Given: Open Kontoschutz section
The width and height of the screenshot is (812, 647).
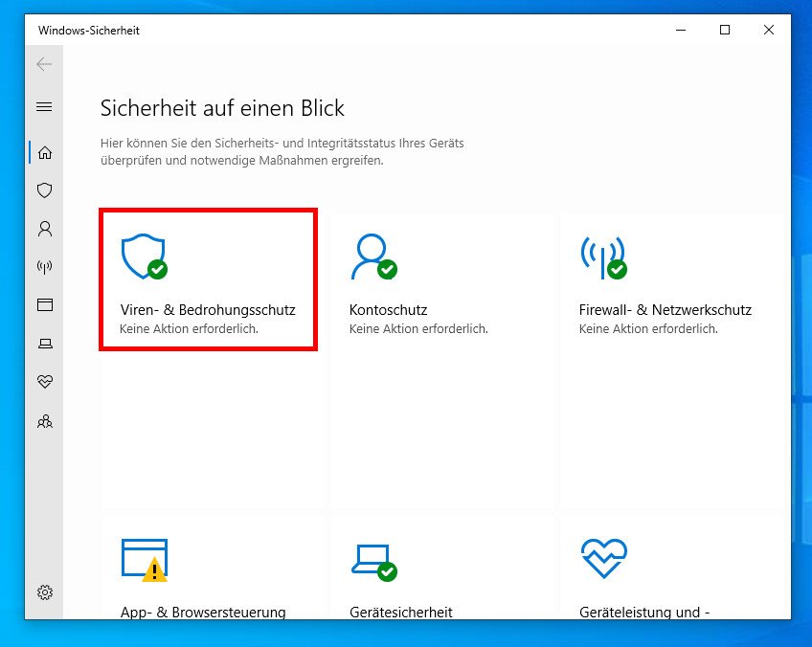Looking at the screenshot, I should point(389,310).
